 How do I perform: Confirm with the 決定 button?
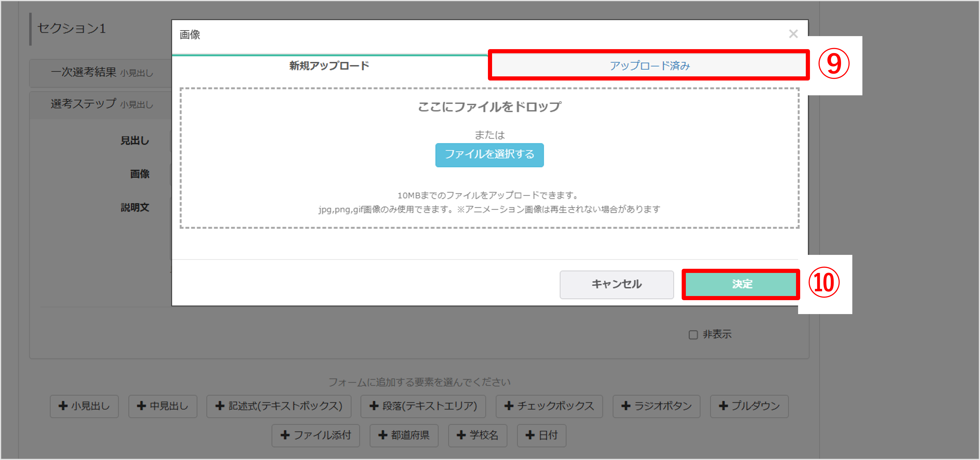tap(741, 284)
